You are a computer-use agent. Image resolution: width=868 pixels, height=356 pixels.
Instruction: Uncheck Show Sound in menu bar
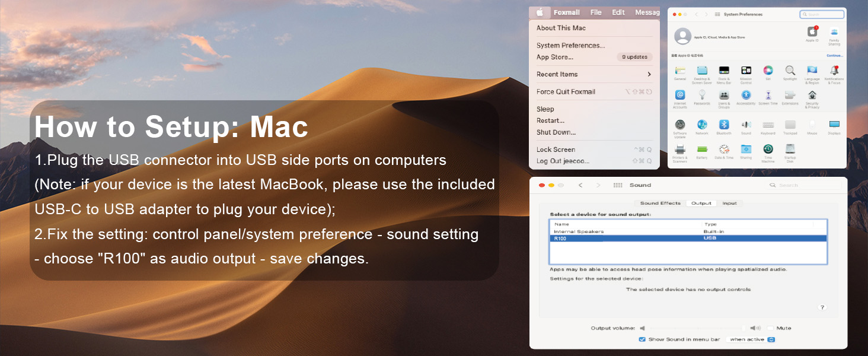(x=642, y=339)
